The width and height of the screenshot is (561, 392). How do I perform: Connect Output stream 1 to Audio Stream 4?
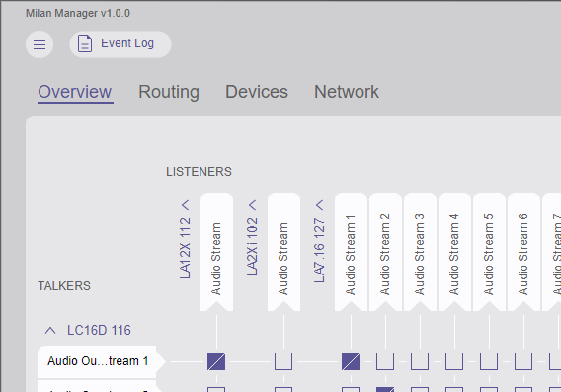[454, 361]
